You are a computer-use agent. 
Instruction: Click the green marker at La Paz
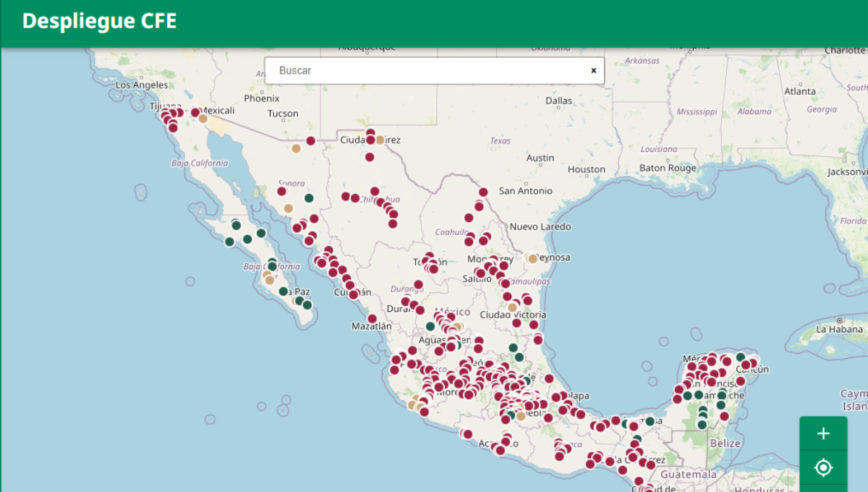coord(284,292)
